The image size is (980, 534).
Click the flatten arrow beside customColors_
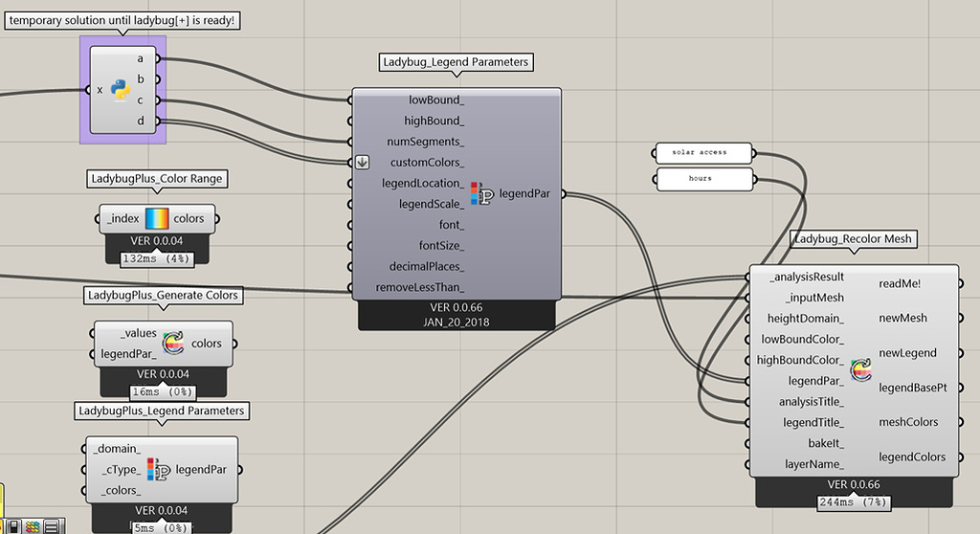pyautogui.click(x=362, y=162)
